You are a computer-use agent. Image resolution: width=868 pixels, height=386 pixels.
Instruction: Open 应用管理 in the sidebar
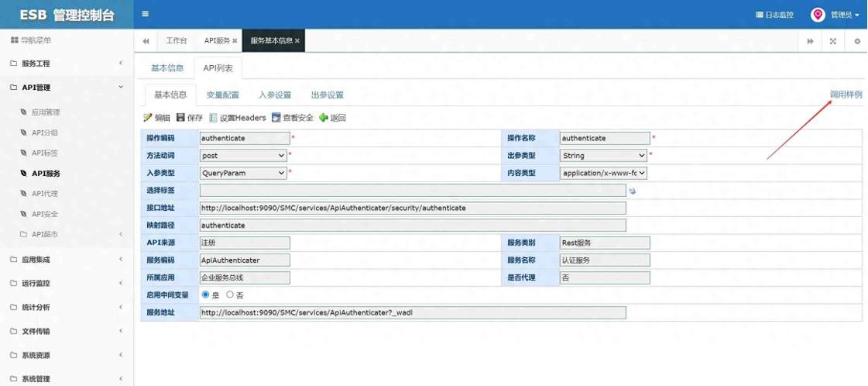[x=46, y=112]
